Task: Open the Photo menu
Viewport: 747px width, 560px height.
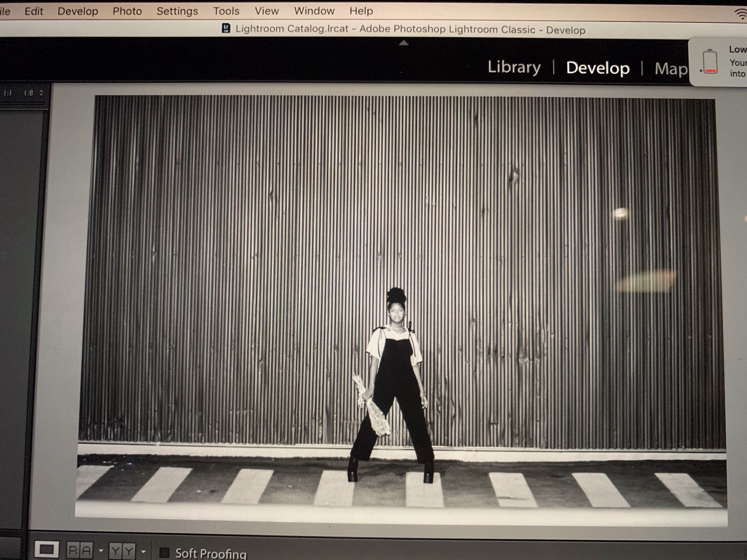Action: tap(127, 11)
